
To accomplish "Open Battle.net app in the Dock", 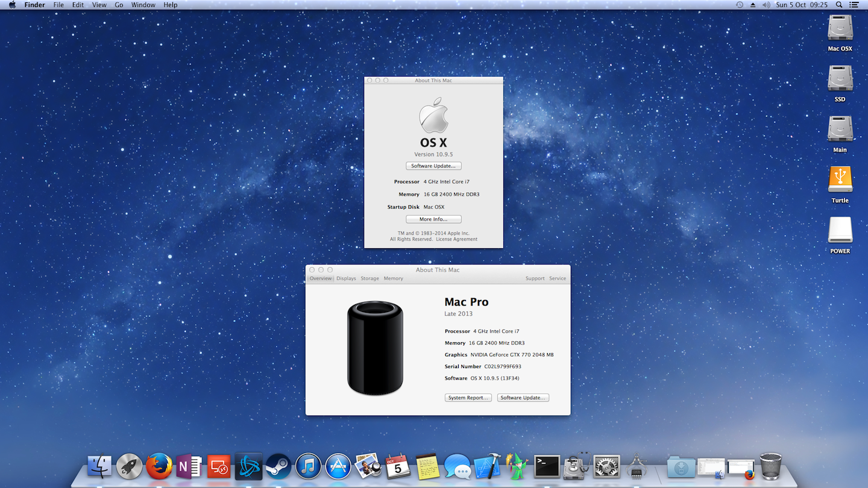I will [248, 467].
